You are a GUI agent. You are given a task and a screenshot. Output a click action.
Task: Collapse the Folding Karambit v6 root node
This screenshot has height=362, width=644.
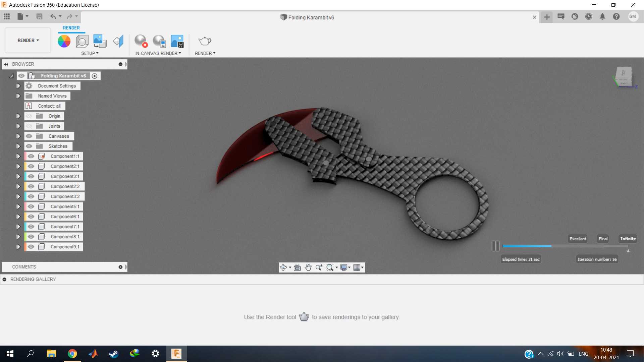pos(11,76)
